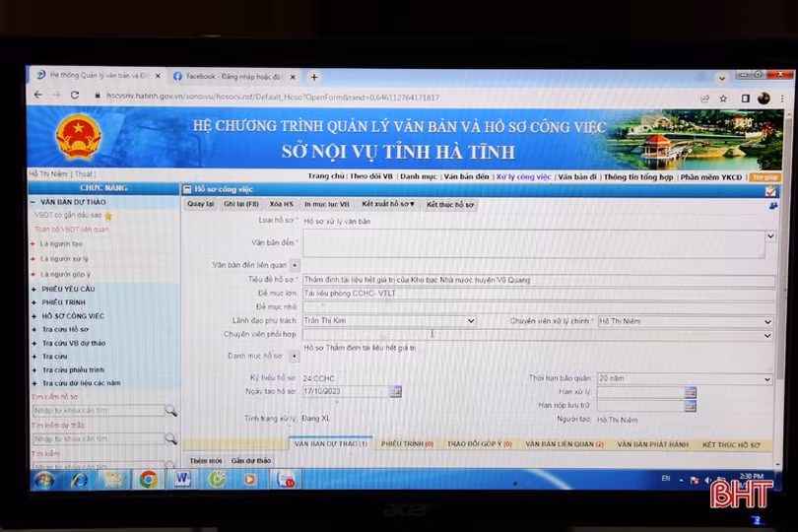Screen dimensions: 798x532
Task: Click Kết thúc hồ sơ button
Action: pos(450,205)
